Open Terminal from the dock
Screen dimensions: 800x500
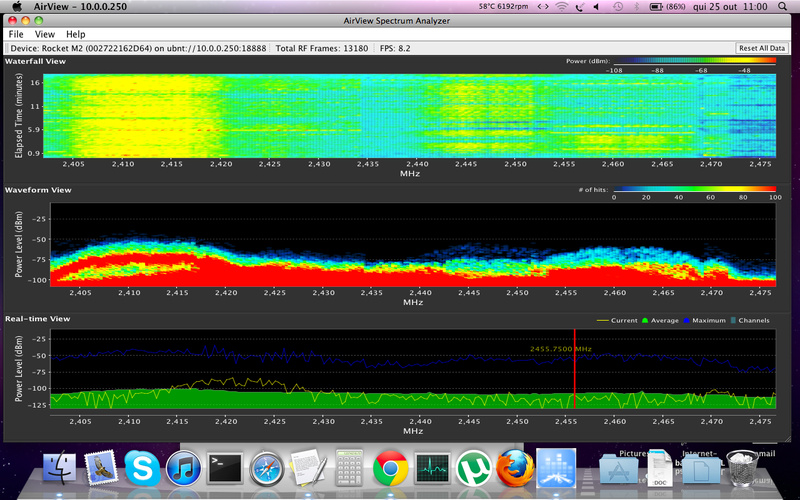click(x=226, y=468)
